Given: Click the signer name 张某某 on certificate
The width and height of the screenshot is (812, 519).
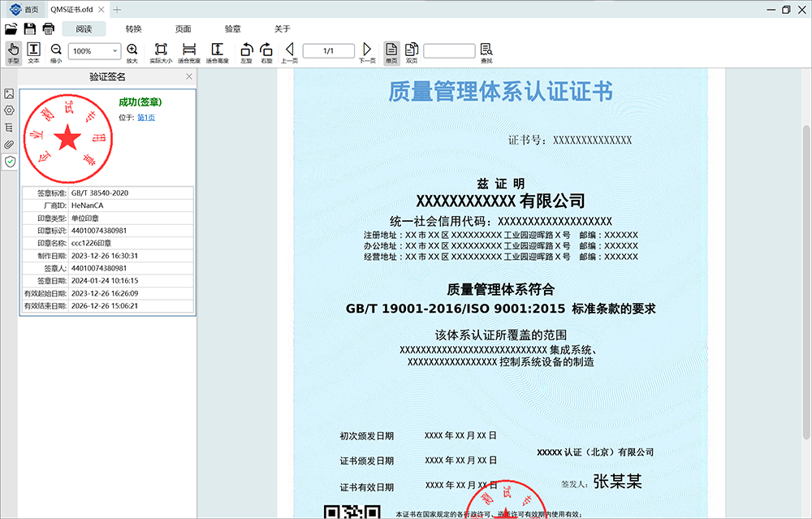Looking at the screenshot, I should (617, 481).
